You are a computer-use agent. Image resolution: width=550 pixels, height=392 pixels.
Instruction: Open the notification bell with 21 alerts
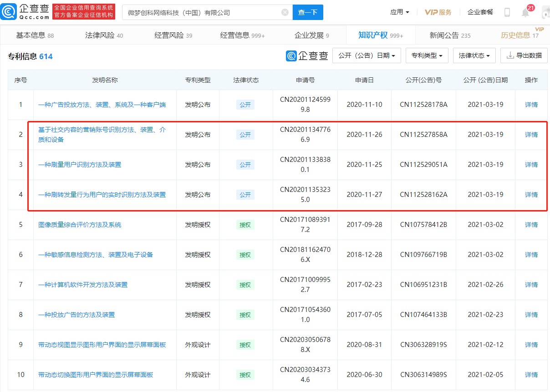coord(525,12)
